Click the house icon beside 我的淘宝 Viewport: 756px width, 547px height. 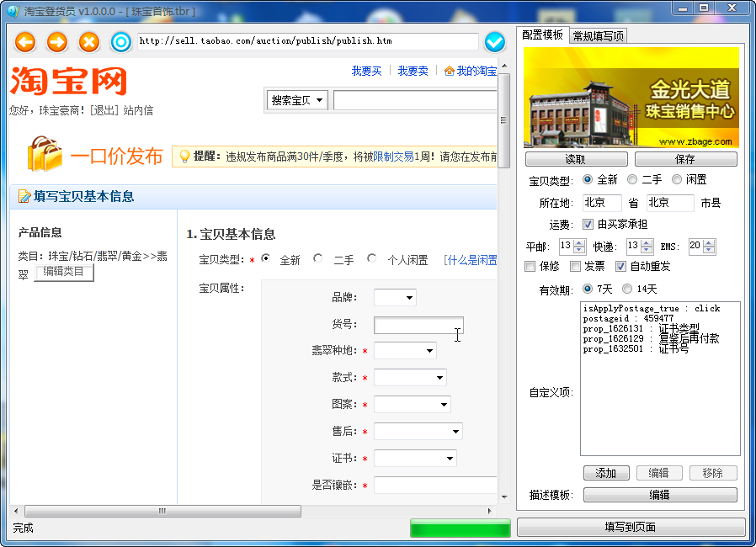[x=449, y=71]
